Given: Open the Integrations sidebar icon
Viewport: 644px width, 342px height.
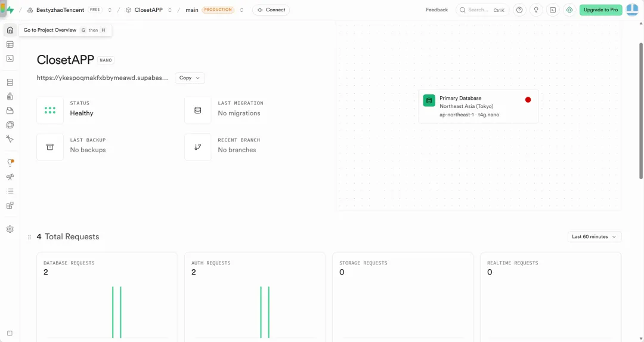Looking at the screenshot, I should click(10, 205).
